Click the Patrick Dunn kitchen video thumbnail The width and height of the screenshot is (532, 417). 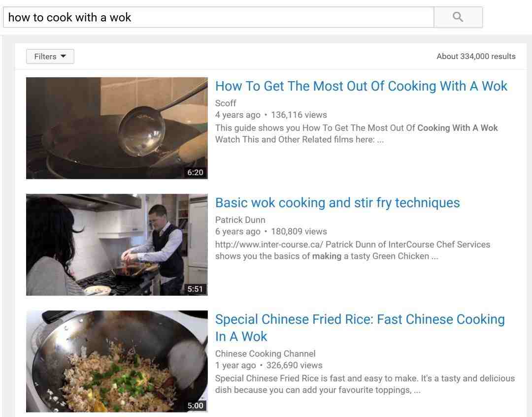point(117,245)
